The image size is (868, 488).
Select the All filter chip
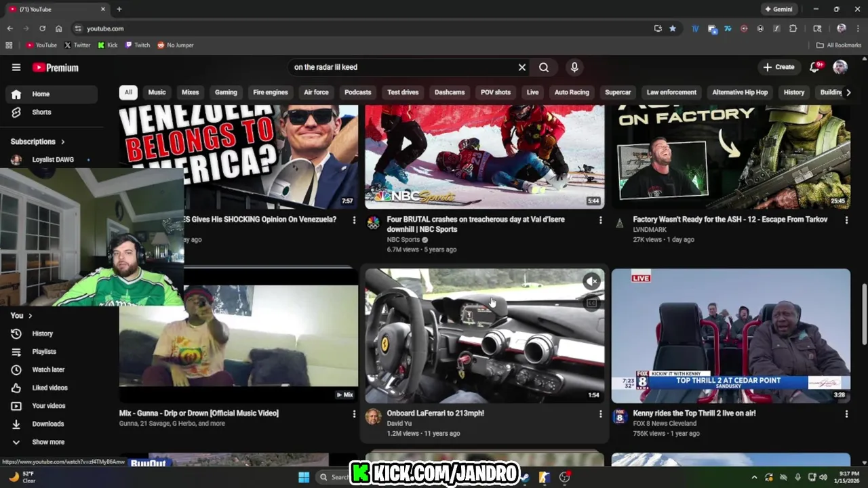click(128, 92)
